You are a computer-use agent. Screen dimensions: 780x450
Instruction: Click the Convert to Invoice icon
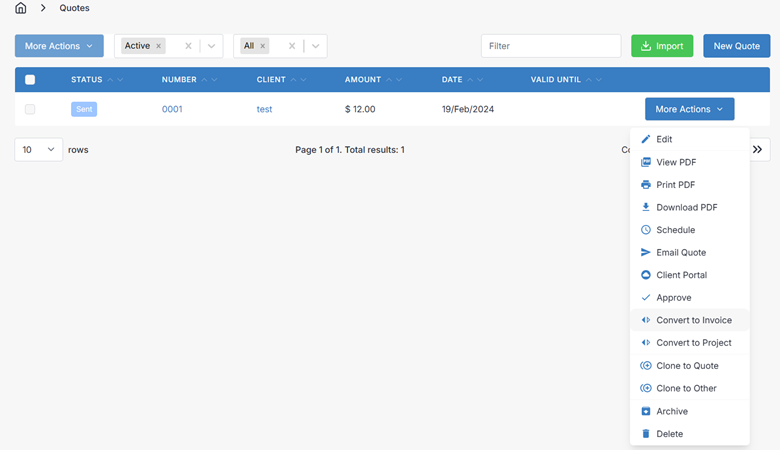coord(646,320)
